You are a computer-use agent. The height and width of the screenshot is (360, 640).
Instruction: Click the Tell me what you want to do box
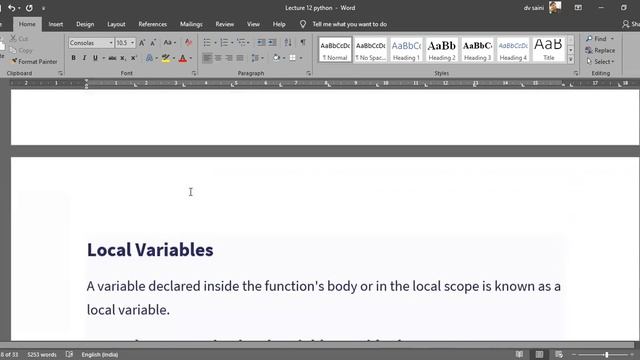pyautogui.click(x=349, y=24)
